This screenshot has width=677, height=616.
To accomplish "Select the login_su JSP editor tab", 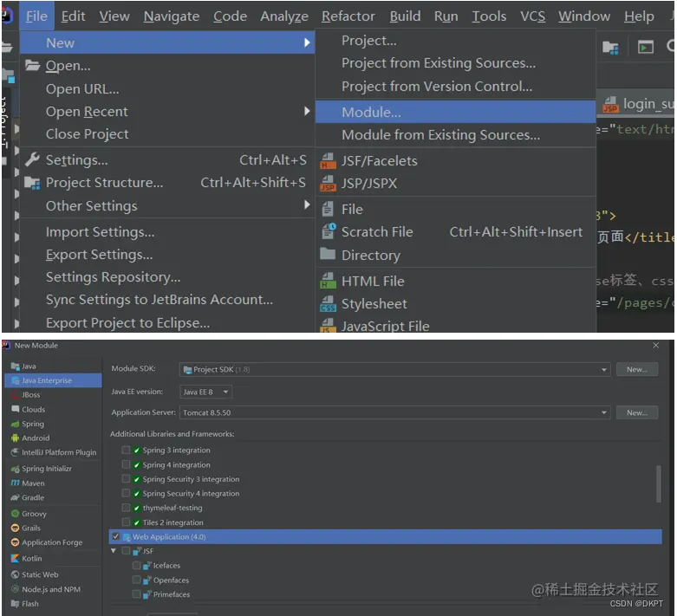I will 637,104.
